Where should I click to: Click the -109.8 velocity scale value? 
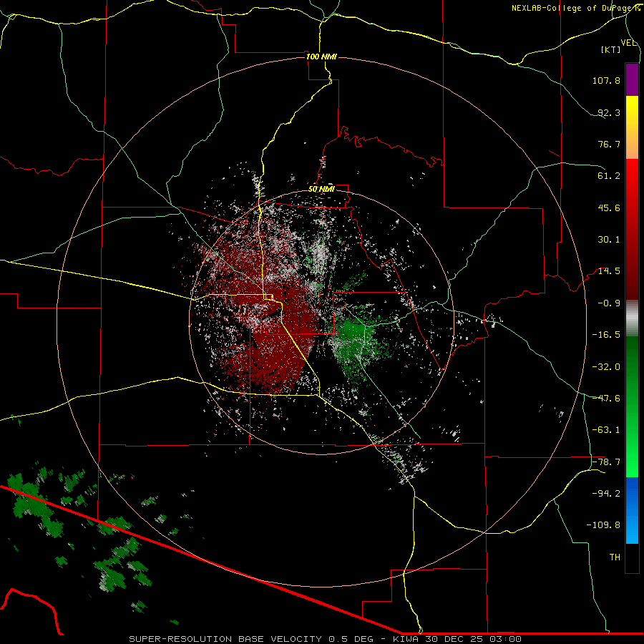603,525
